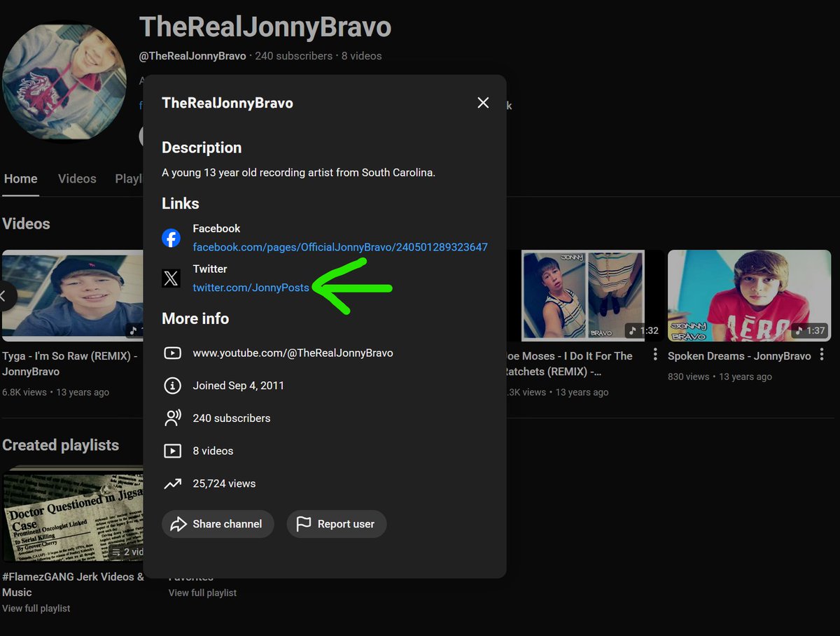840x636 pixels.
Task: Select the Joined Sep 4, 2011 text
Action: [x=239, y=386]
